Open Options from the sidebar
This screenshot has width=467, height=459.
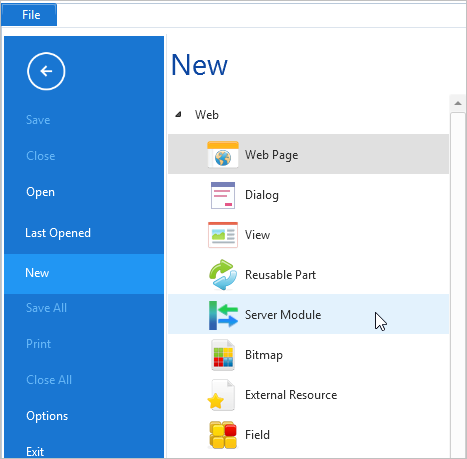pos(47,416)
